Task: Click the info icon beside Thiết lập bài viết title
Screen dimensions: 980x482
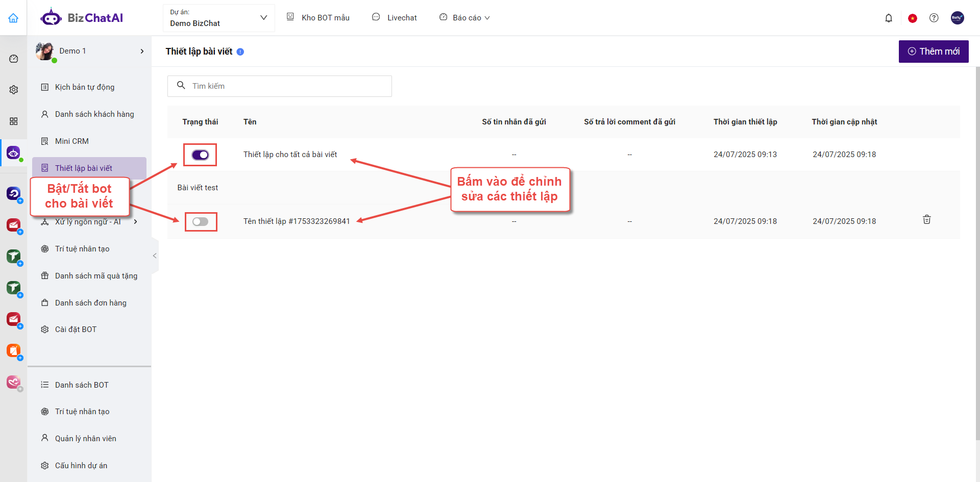Action: pos(240,52)
